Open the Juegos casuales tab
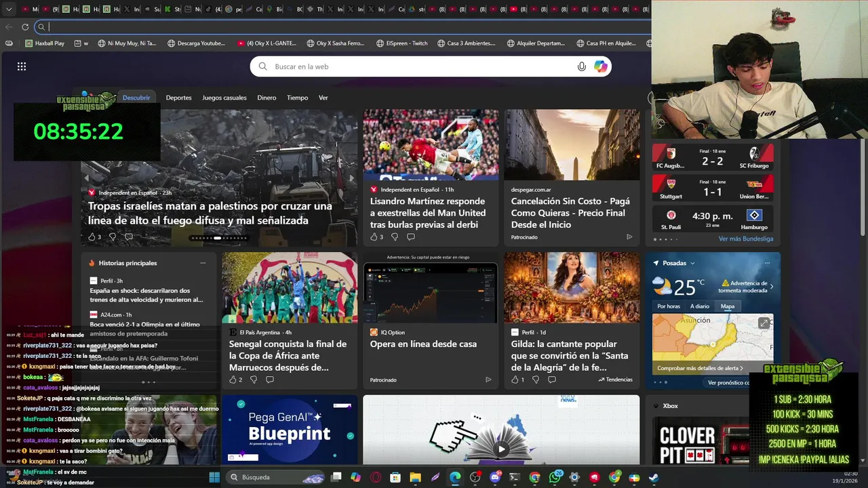This screenshot has height=488, width=868. [x=224, y=98]
